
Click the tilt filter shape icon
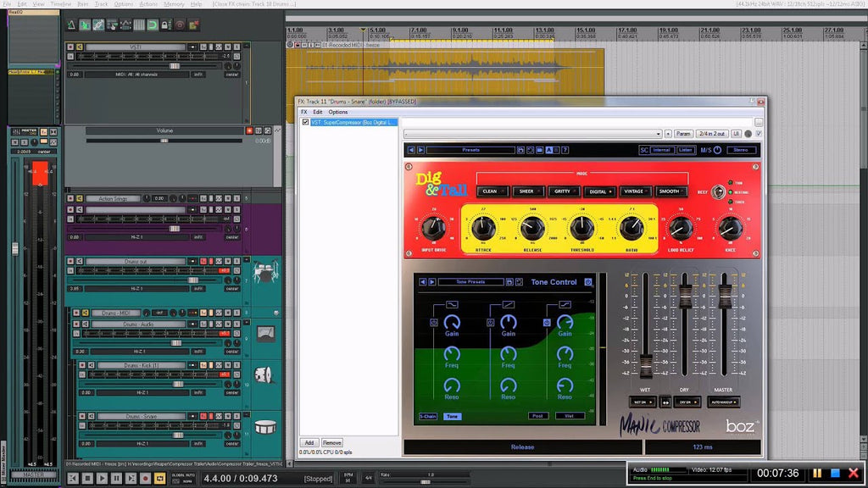(509, 304)
